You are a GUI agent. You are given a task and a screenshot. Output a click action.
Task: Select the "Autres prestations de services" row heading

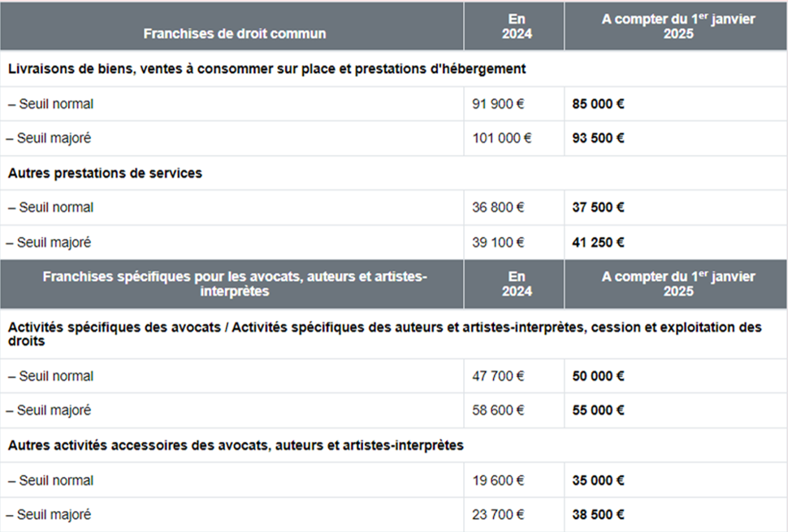(105, 173)
